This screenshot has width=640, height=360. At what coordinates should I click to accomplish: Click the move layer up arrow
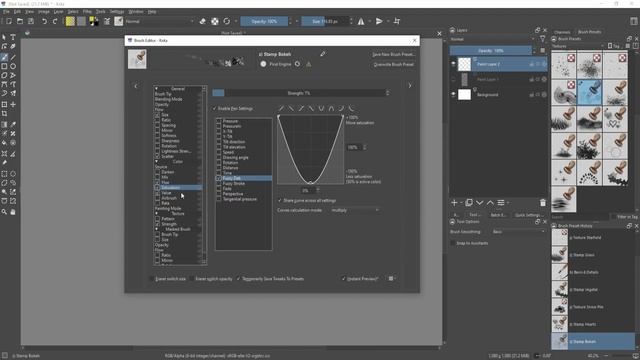point(490,202)
